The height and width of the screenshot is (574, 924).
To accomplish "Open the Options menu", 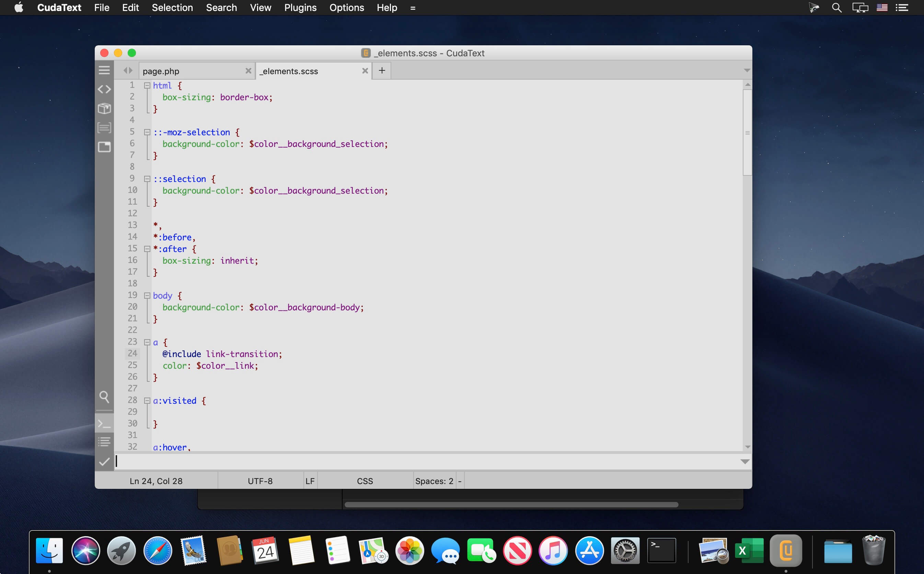I will pos(346,8).
